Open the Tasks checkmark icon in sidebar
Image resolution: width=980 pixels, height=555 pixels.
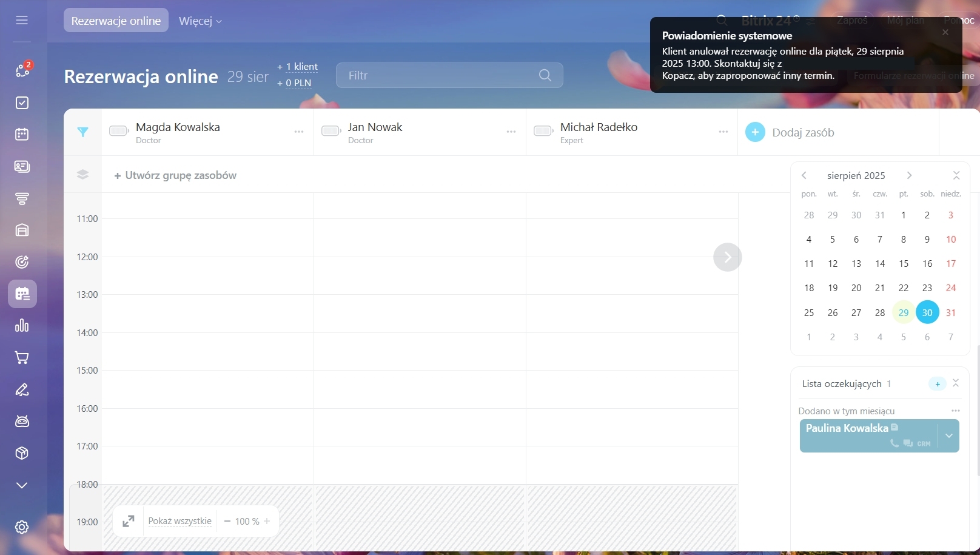click(22, 103)
